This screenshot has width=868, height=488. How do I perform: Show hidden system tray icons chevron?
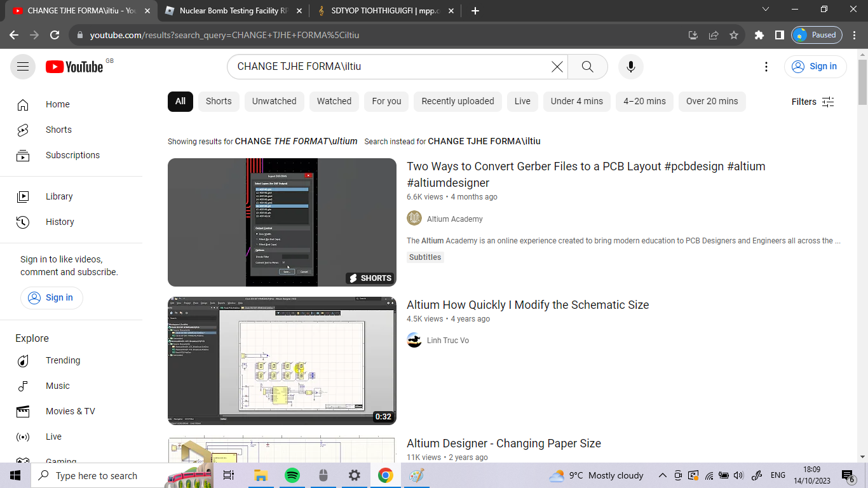663,475
